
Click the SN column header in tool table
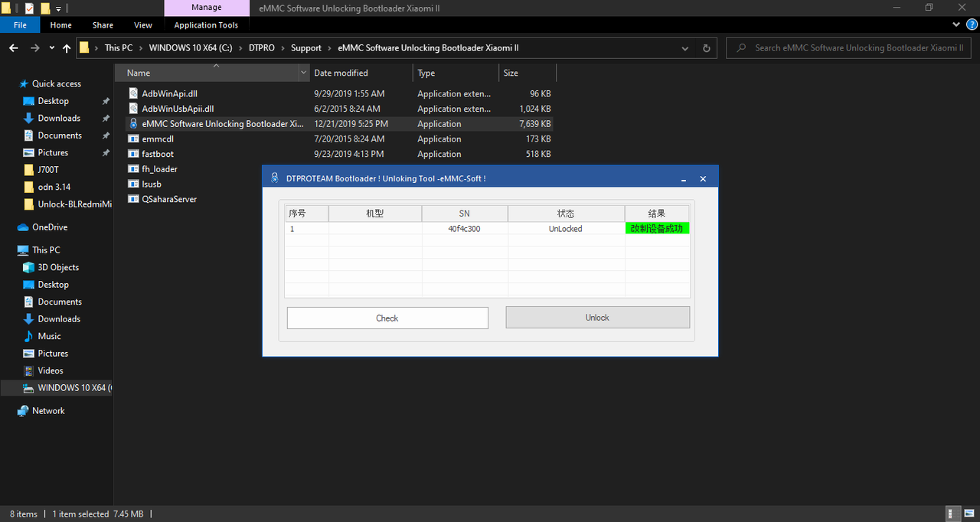464,214
